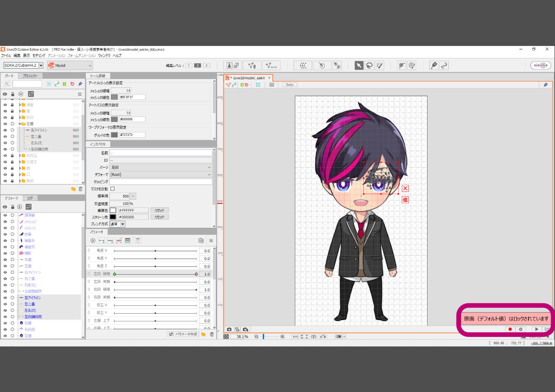
Task: Open the Parts panel hamburger menu
Action: pos(80,94)
